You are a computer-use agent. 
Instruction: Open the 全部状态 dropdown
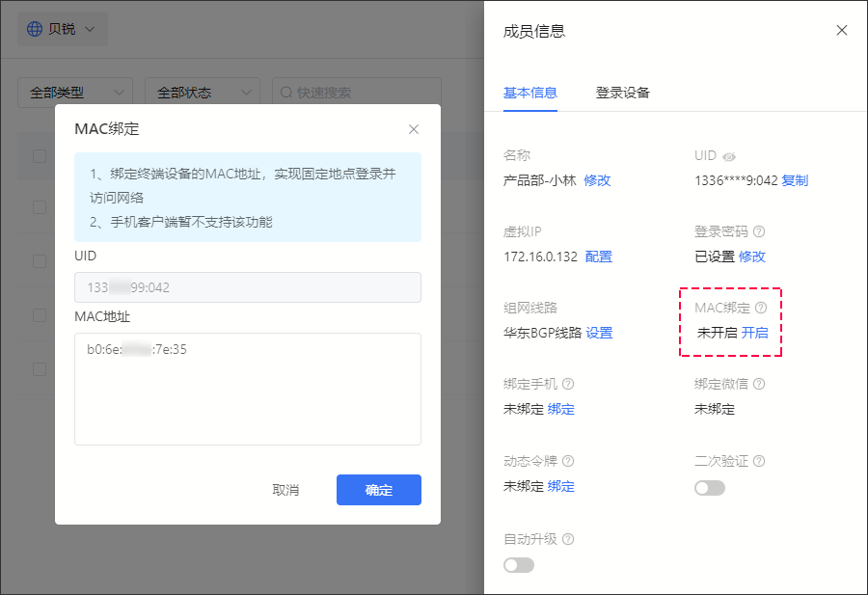pyautogui.click(x=203, y=93)
